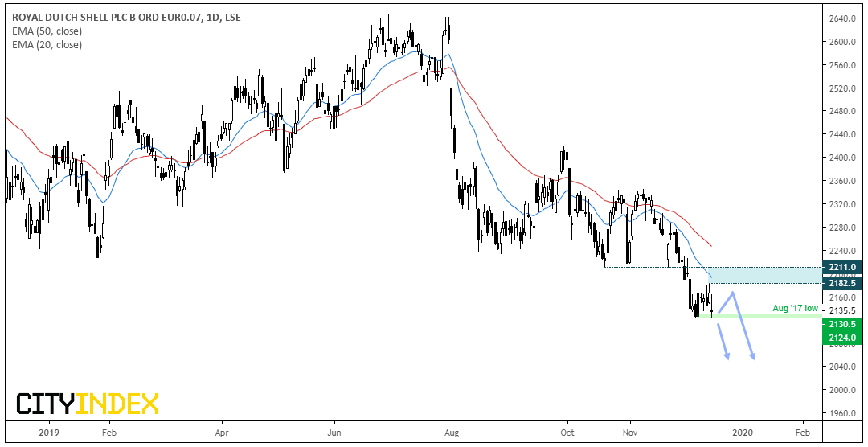Click the green 2124.0 price label
The height and width of the screenshot is (447, 868).
point(844,338)
